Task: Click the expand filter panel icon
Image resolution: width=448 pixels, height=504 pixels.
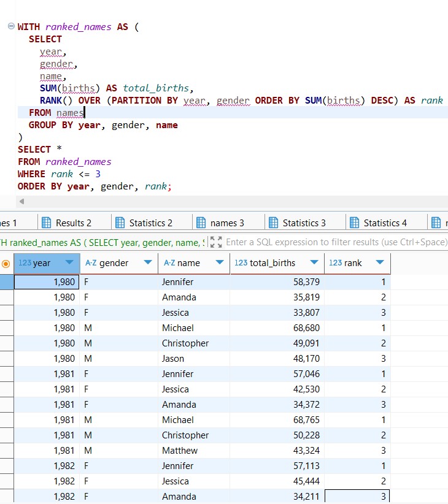Action: [x=216, y=242]
